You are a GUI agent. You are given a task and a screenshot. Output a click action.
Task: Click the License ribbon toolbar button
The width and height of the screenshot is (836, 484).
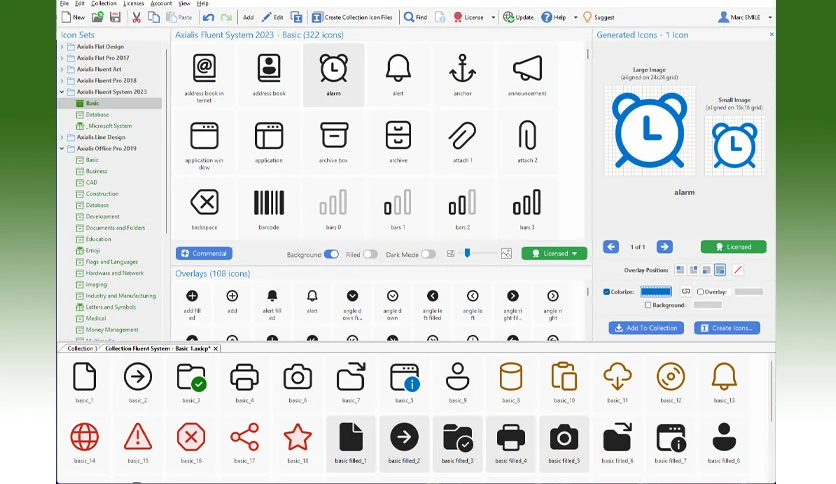(x=468, y=17)
